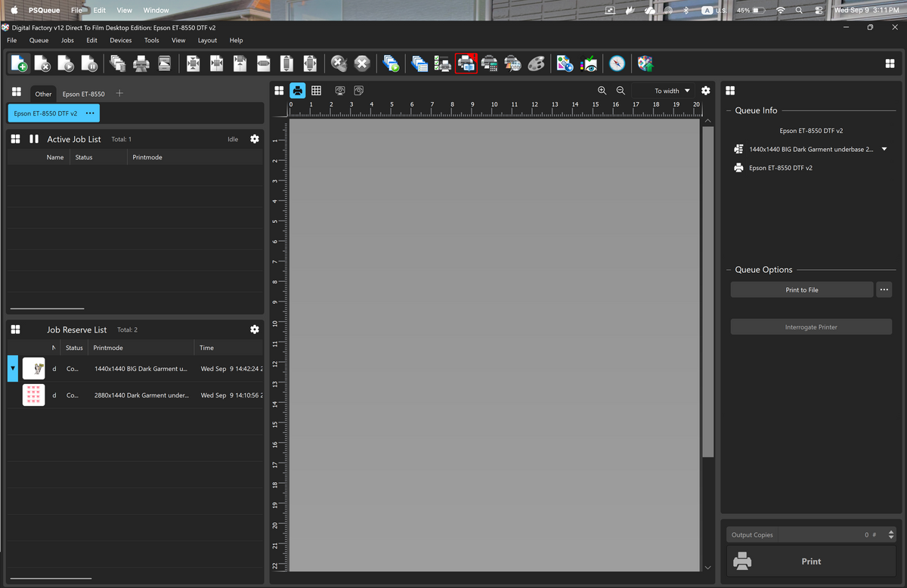The width and height of the screenshot is (907, 588).
Task: Click the Job Reserve List horizontal scrollbar
Action: [x=51, y=578]
